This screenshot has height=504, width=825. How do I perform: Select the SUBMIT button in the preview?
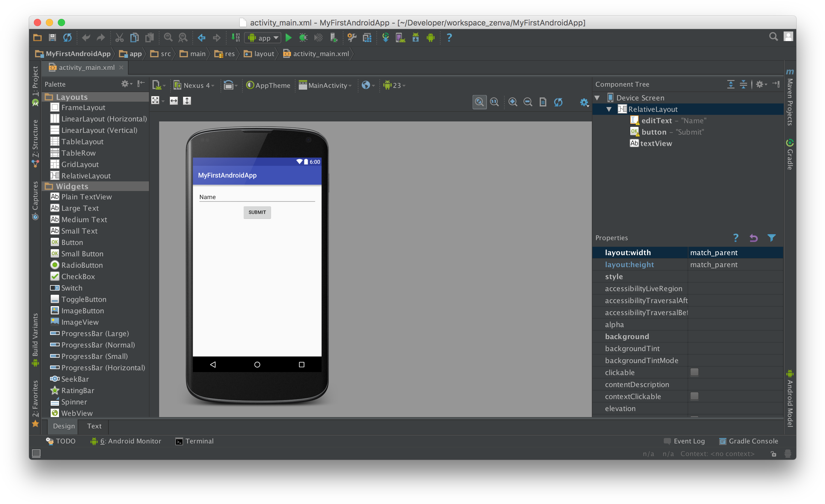[x=257, y=212]
